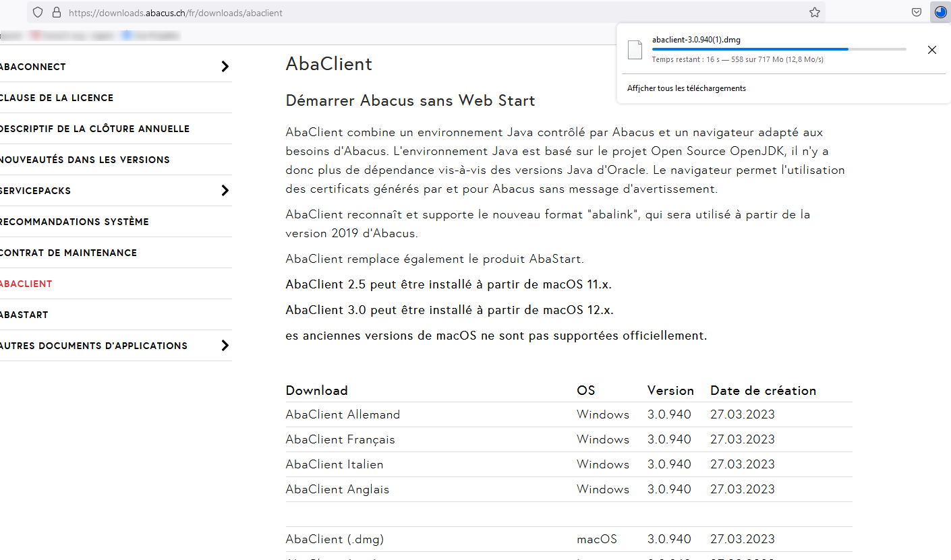Viewport: 951px width, 560px height.
Task: Click the Date de création column header
Action: tap(763, 391)
